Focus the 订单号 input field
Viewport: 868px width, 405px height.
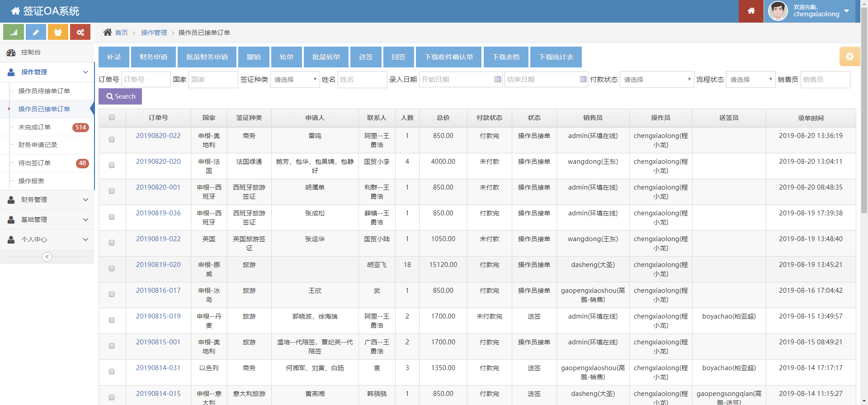pos(146,79)
